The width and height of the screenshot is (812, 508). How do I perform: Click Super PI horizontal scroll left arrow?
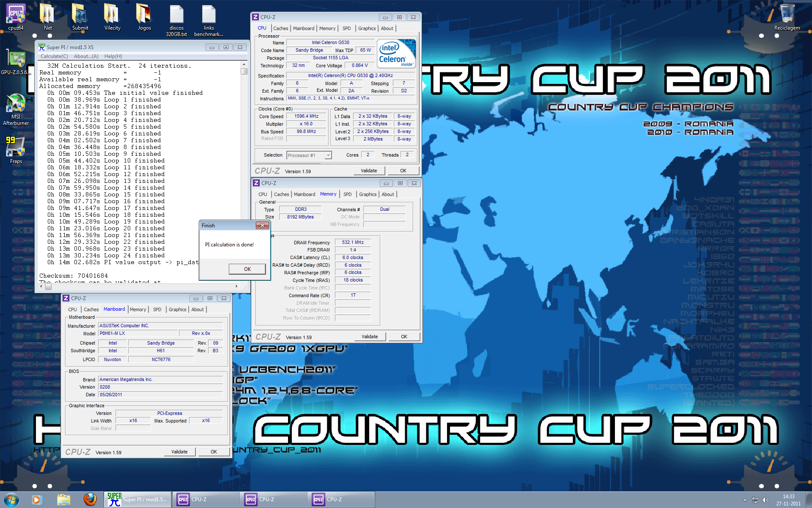(x=41, y=287)
